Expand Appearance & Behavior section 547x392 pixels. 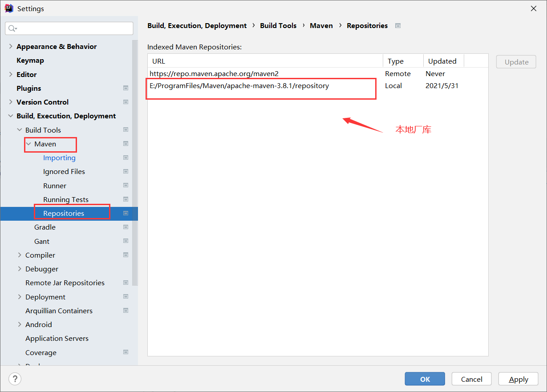[x=11, y=46]
